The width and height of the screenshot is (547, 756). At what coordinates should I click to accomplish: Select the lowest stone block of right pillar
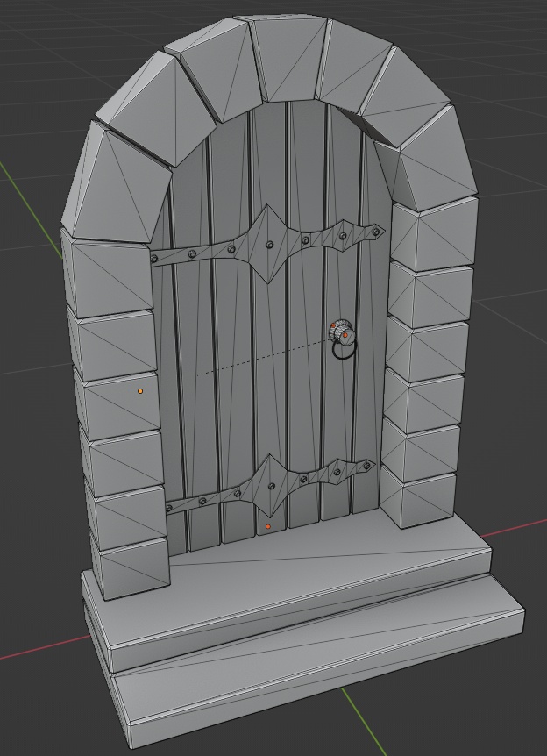pyautogui.click(x=417, y=499)
